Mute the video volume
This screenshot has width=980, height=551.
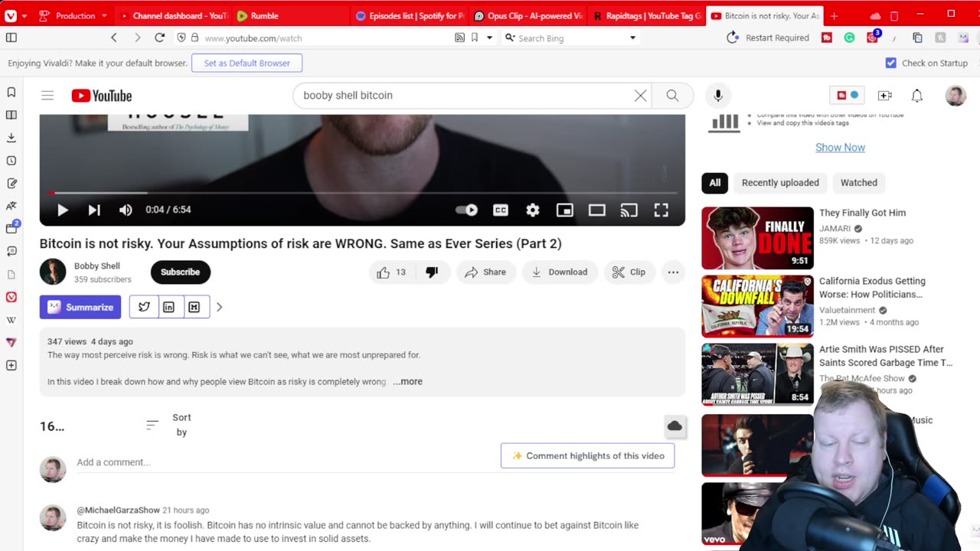(126, 210)
